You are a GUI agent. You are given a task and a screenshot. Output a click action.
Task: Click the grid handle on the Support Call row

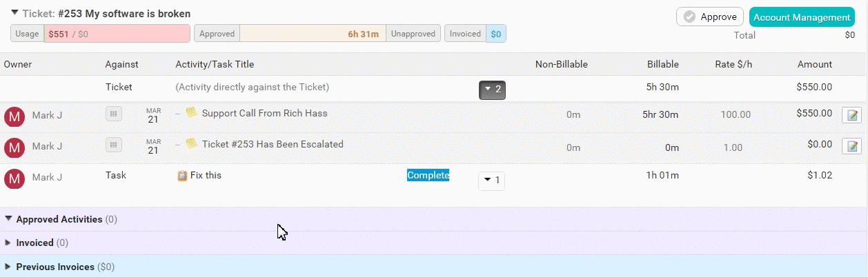(x=114, y=114)
